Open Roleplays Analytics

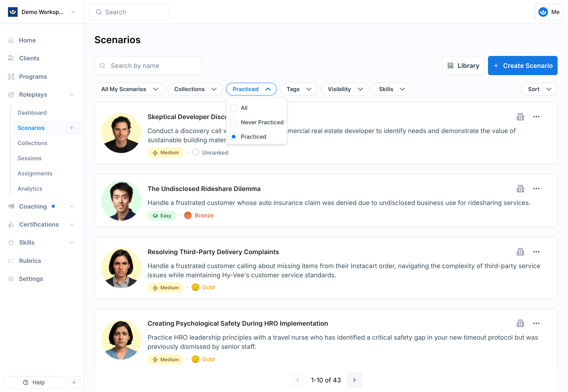tap(30, 189)
